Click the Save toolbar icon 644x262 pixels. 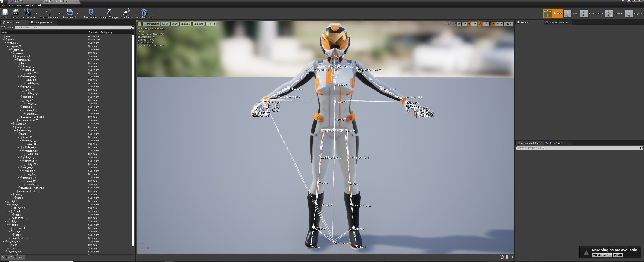pyautogui.click(x=5, y=12)
